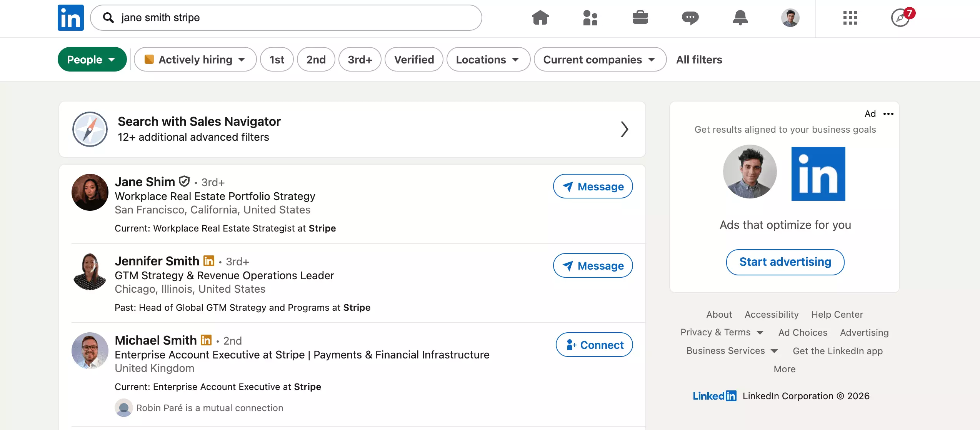The image size is (980, 430).
Task: Expand the People filter dropdown
Action: [x=92, y=60]
